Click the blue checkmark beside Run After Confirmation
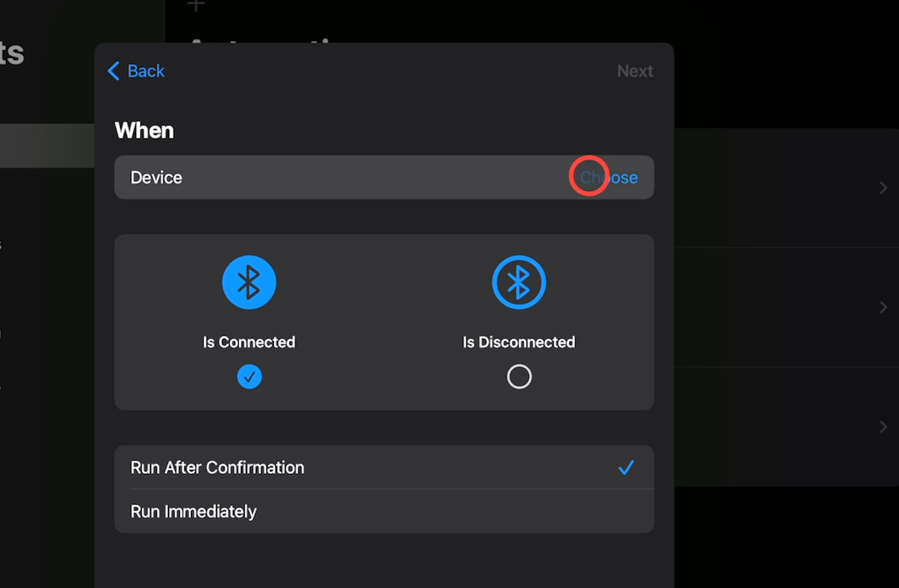 pyautogui.click(x=626, y=467)
